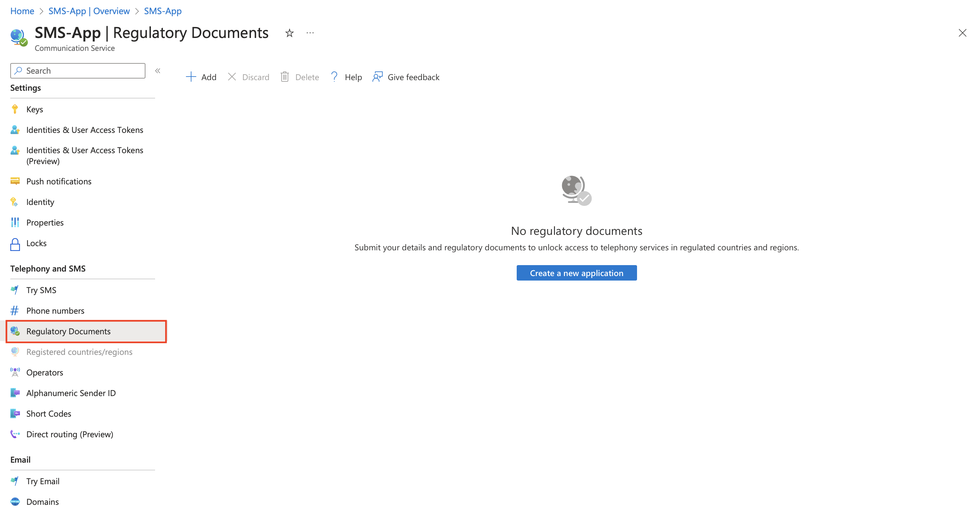Image resolution: width=980 pixels, height=518 pixels.
Task: Click the Search input field
Action: click(78, 70)
